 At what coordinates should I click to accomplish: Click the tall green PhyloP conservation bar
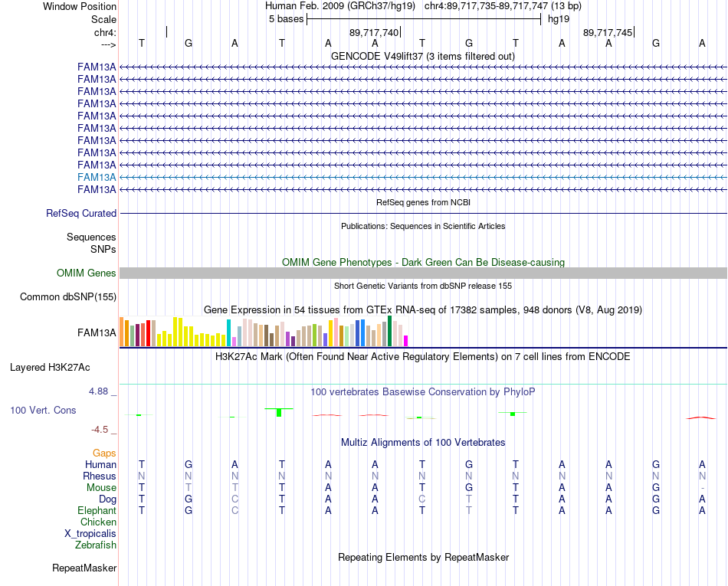pyautogui.click(x=279, y=412)
